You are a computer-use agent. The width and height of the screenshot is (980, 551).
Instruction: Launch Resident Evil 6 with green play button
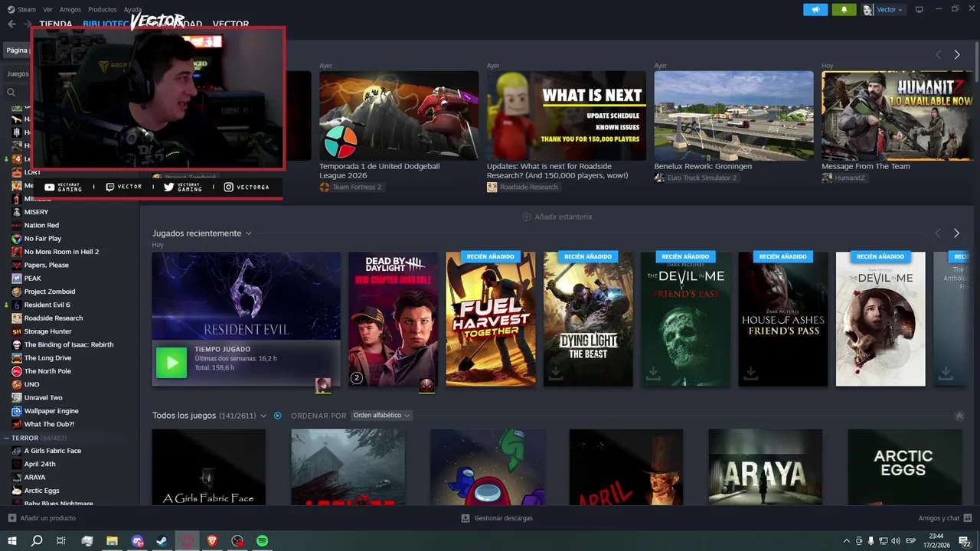coord(171,363)
